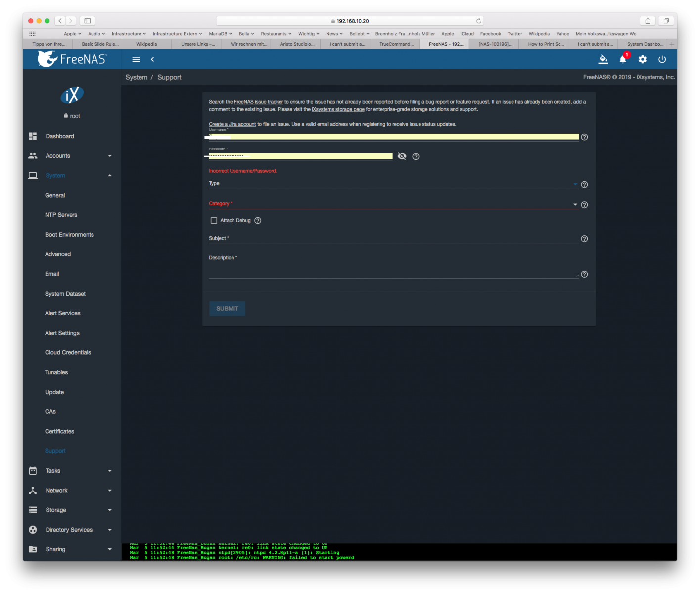Expand the Network menu arrow
Viewport: 700px width, 594px height.
coord(110,491)
